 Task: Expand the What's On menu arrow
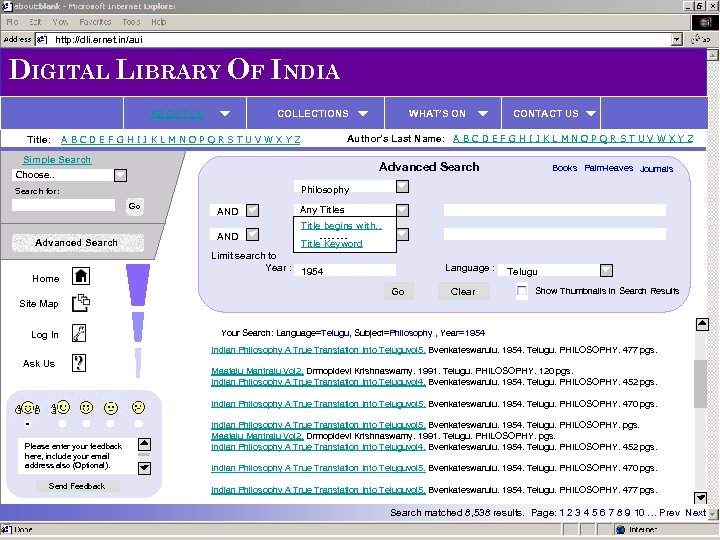(483, 113)
